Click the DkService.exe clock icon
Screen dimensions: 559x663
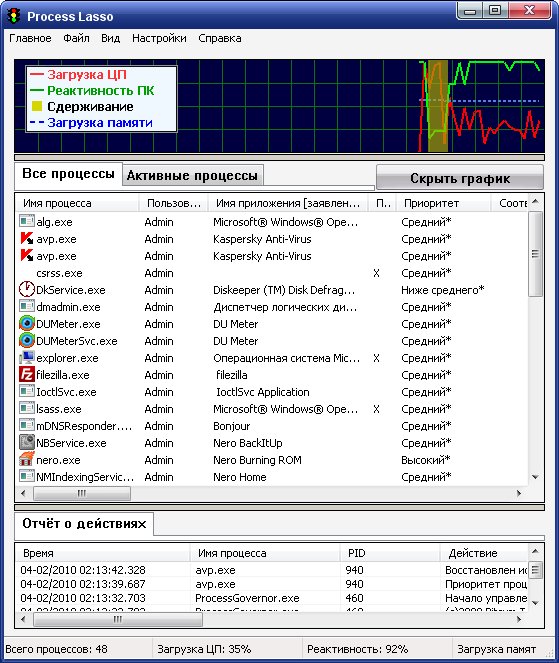pos(27,289)
